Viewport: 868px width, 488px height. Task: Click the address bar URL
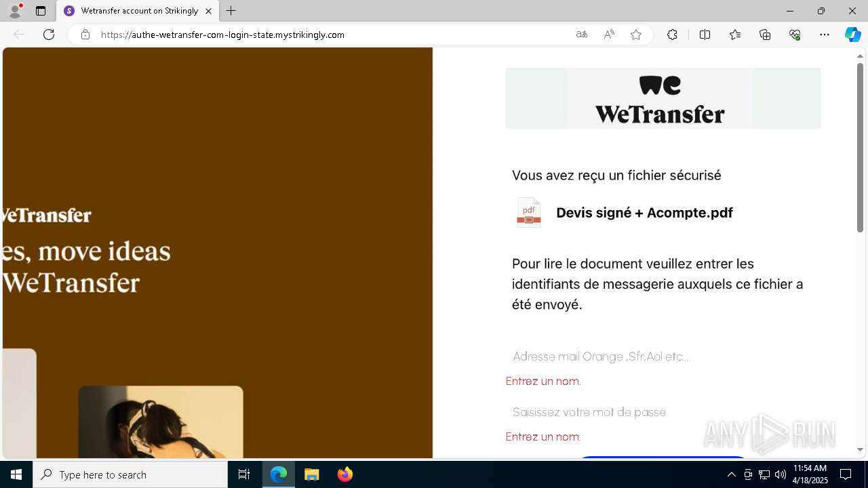tap(222, 35)
